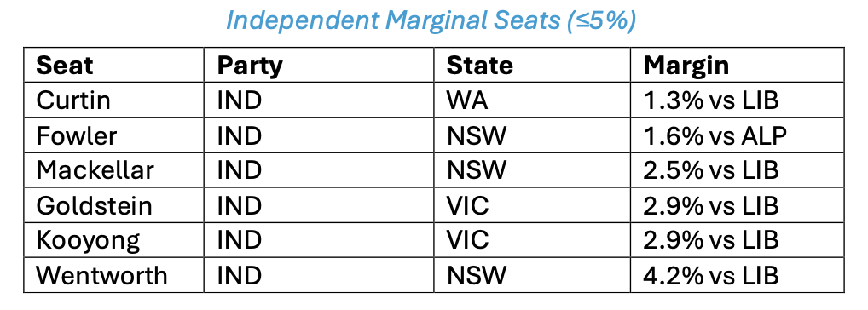Viewport: 868px width, 310px height.
Task: Click the table title Independent Marginal Seats
Action: pyautogui.click(x=431, y=21)
